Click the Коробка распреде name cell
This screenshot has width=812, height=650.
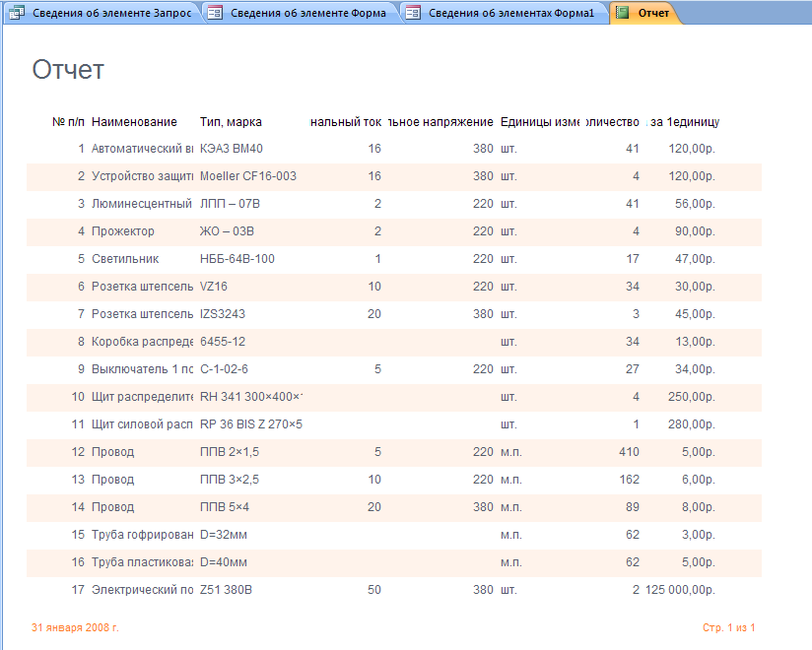143,342
